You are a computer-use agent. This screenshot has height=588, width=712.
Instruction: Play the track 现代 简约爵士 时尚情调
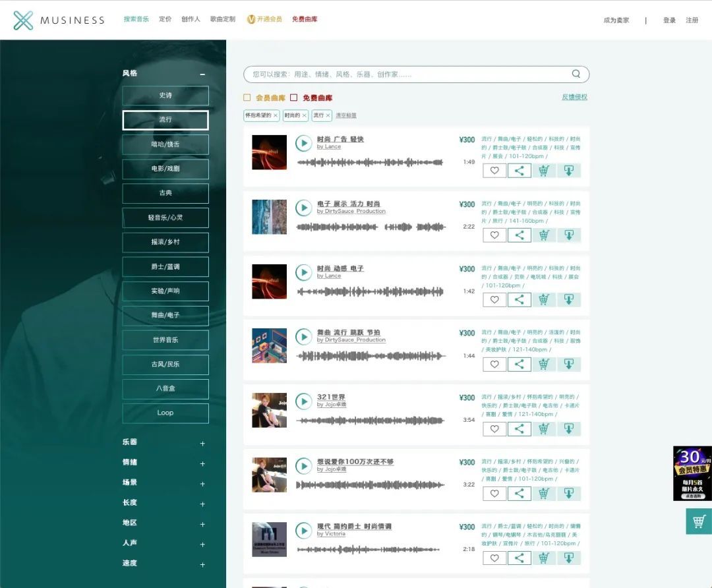pyautogui.click(x=303, y=531)
